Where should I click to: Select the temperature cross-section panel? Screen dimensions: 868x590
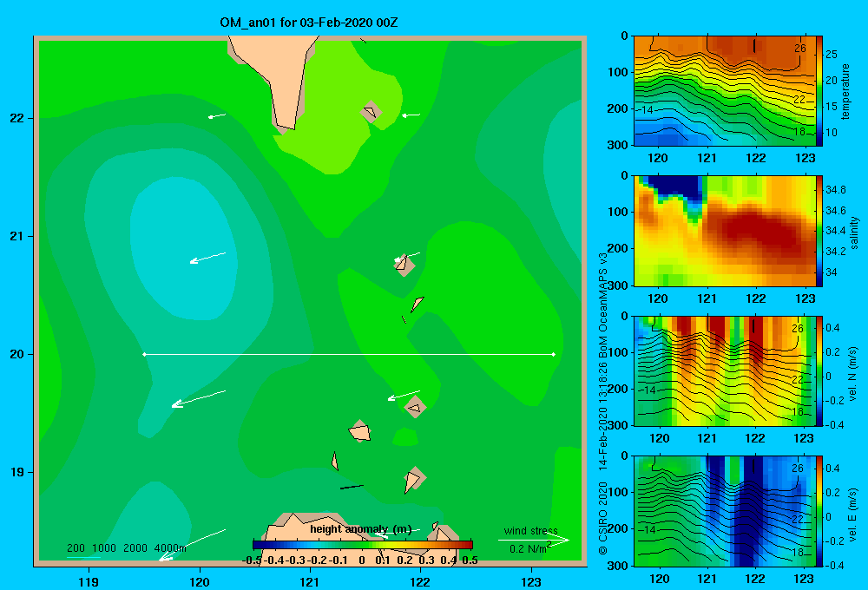coord(725,91)
